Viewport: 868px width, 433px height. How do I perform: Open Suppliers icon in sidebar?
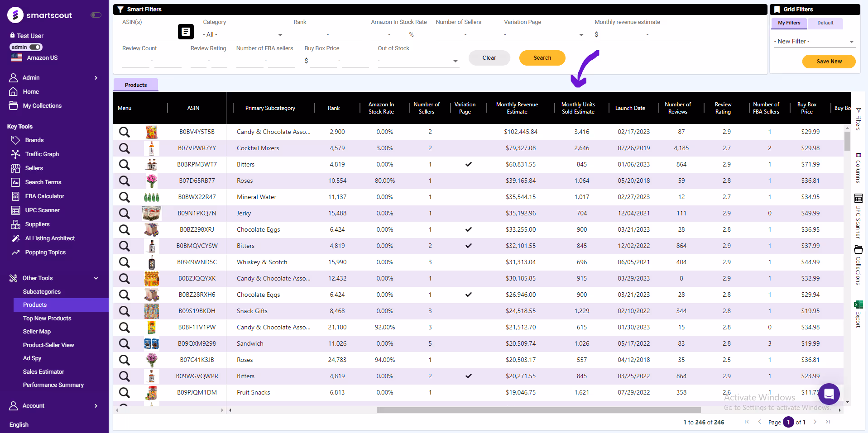tap(15, 224)
